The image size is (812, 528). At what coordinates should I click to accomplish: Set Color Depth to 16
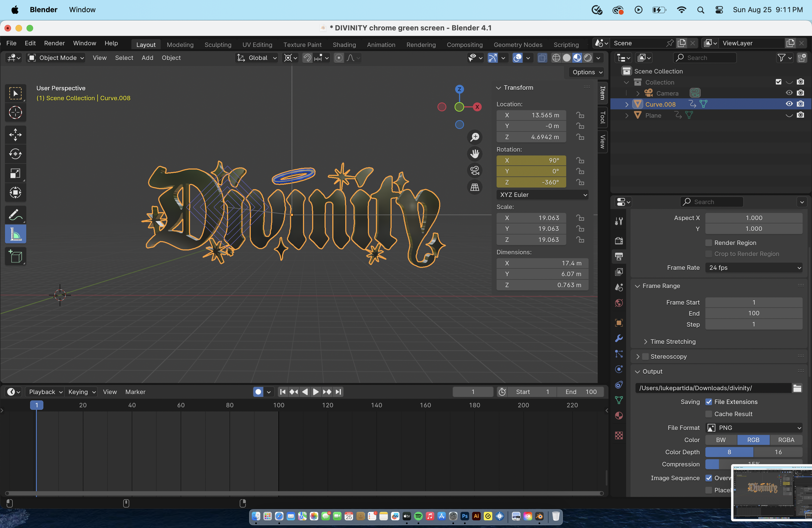coord(778,452)
